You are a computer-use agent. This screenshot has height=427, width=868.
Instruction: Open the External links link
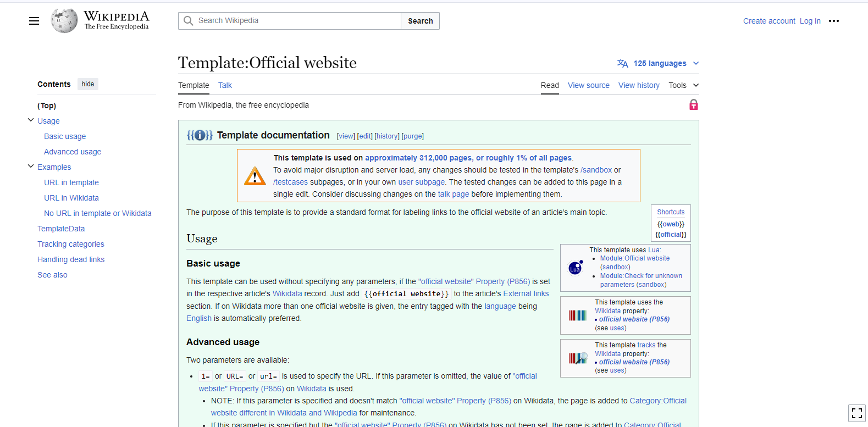coord(526,293)
